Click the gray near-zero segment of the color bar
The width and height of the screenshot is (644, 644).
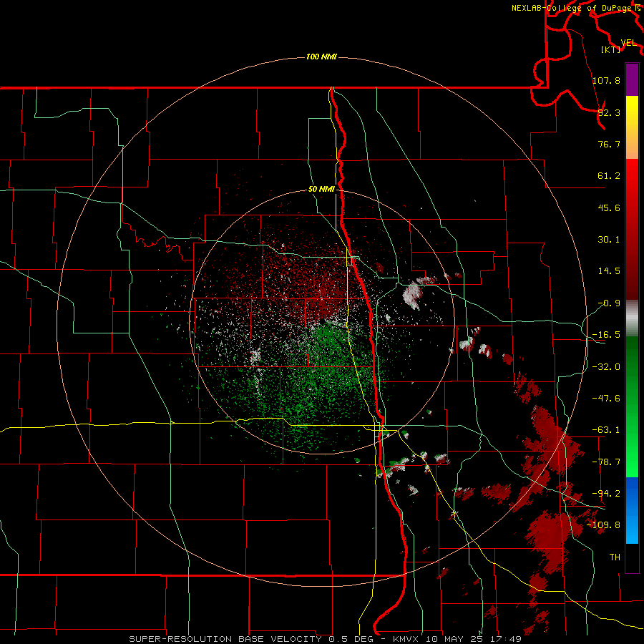(x=632, y=318)
